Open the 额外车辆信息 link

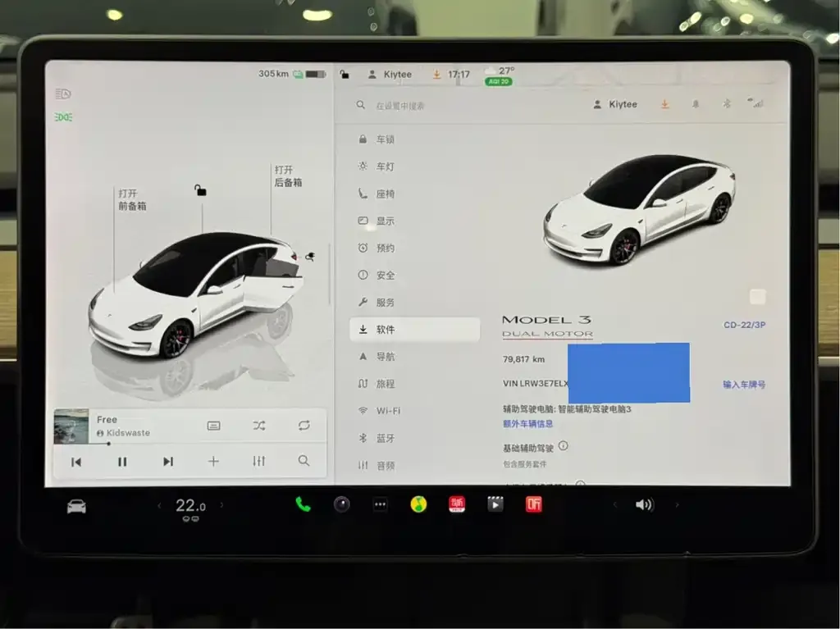pyautogui.click(x=527, y=424)
